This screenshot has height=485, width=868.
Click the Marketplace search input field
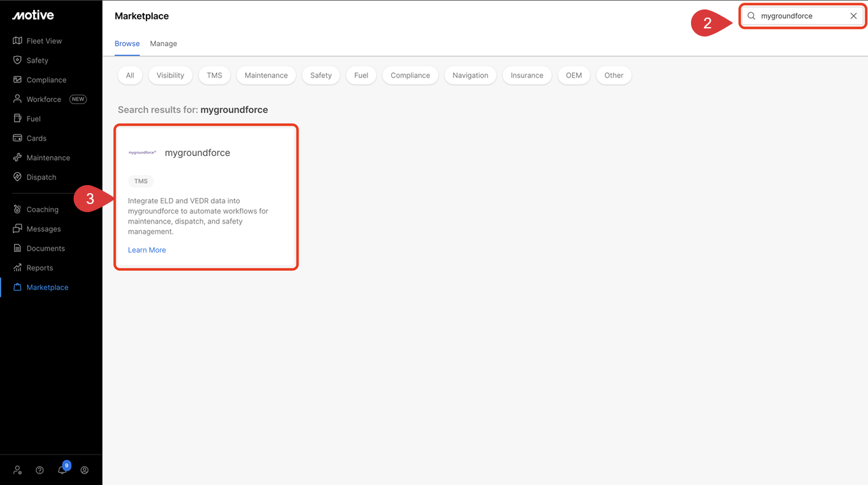tap(802, 16)
